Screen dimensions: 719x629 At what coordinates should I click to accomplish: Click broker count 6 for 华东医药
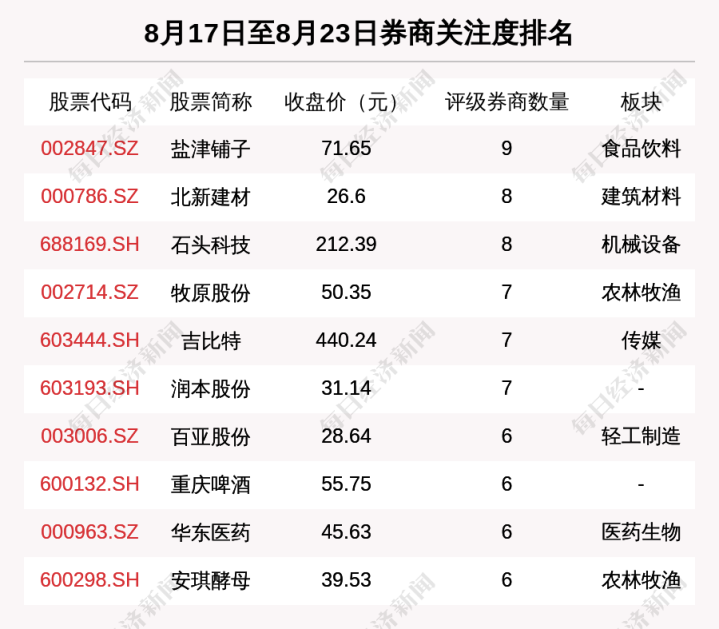[507, 532]
